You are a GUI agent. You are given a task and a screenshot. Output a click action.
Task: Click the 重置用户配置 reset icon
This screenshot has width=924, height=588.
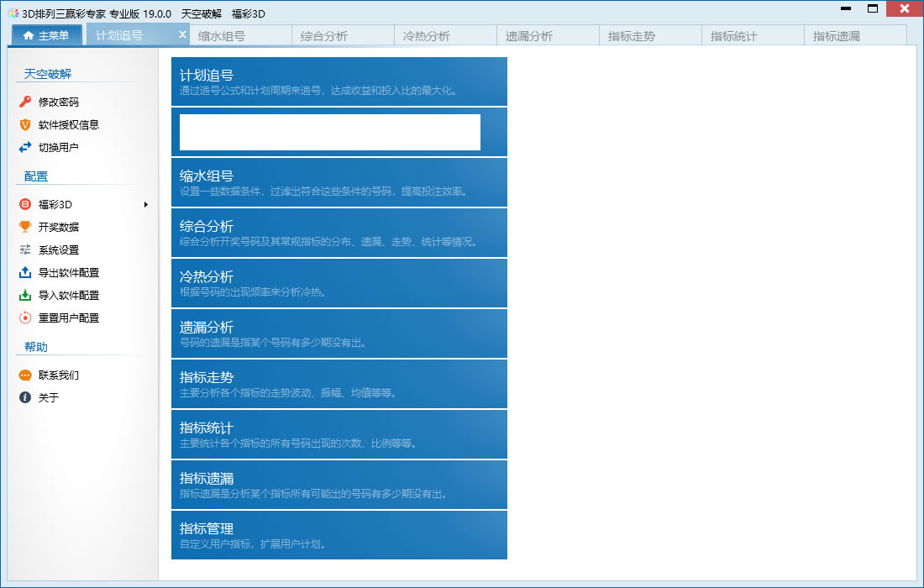coord(24,318)
